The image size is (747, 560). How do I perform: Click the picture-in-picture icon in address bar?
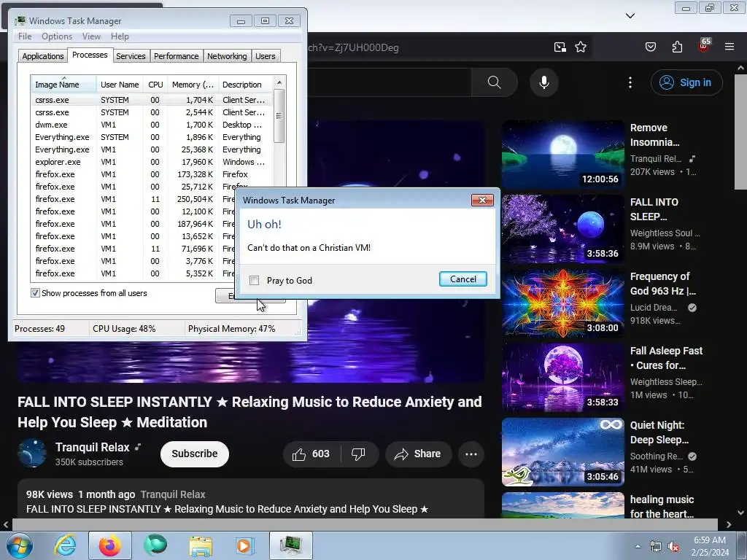point(560,47)
